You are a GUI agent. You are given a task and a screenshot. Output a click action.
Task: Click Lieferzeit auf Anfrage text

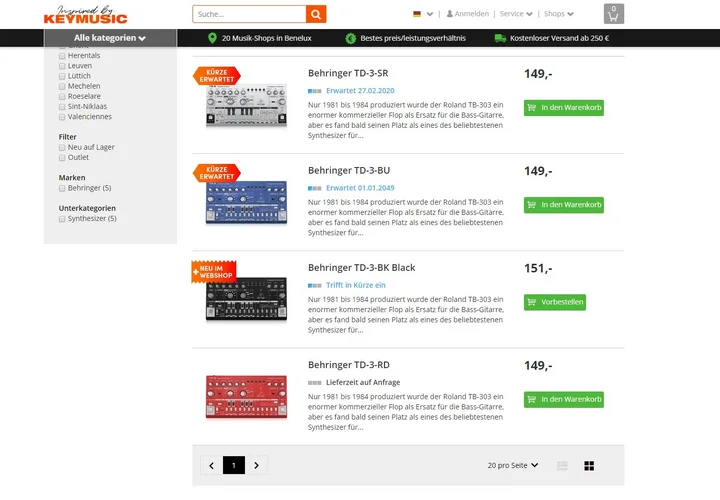point(363,382)
